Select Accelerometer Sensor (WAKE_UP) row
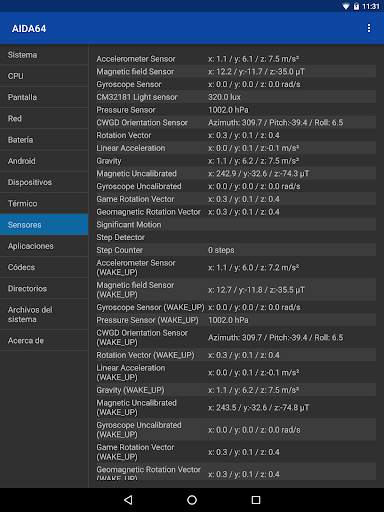The image size is (384, 512). coord(236,268)
